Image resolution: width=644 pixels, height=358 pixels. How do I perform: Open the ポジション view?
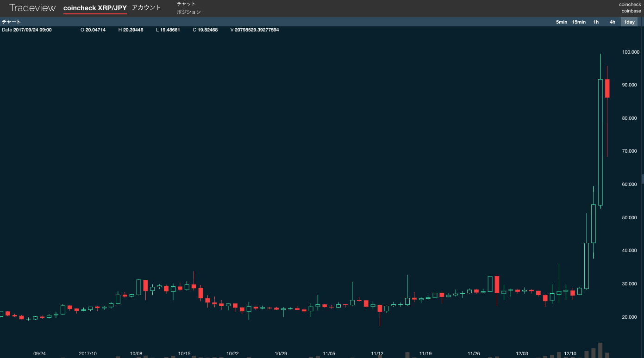pyautogui.click(x=188, y=12)
